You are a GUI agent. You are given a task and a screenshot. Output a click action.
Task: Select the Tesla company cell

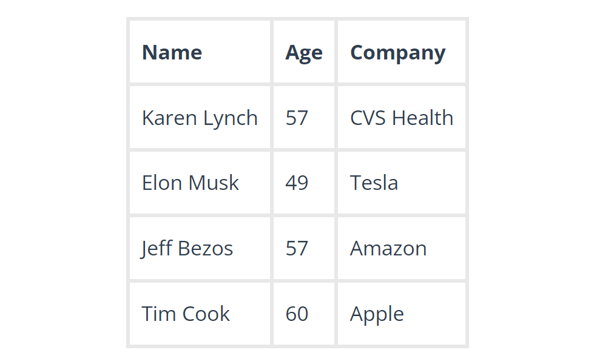tap(374, 183)
